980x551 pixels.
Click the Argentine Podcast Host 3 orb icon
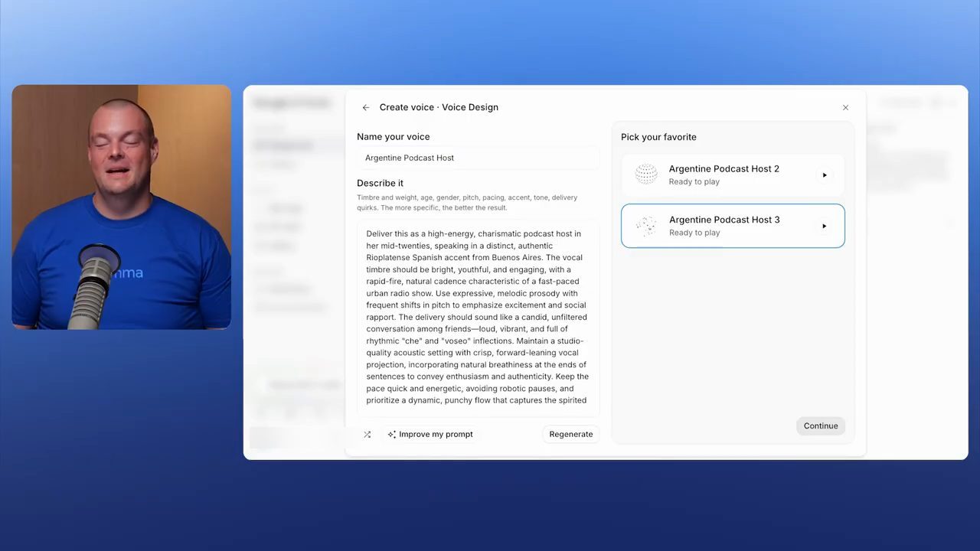(646, 226)
